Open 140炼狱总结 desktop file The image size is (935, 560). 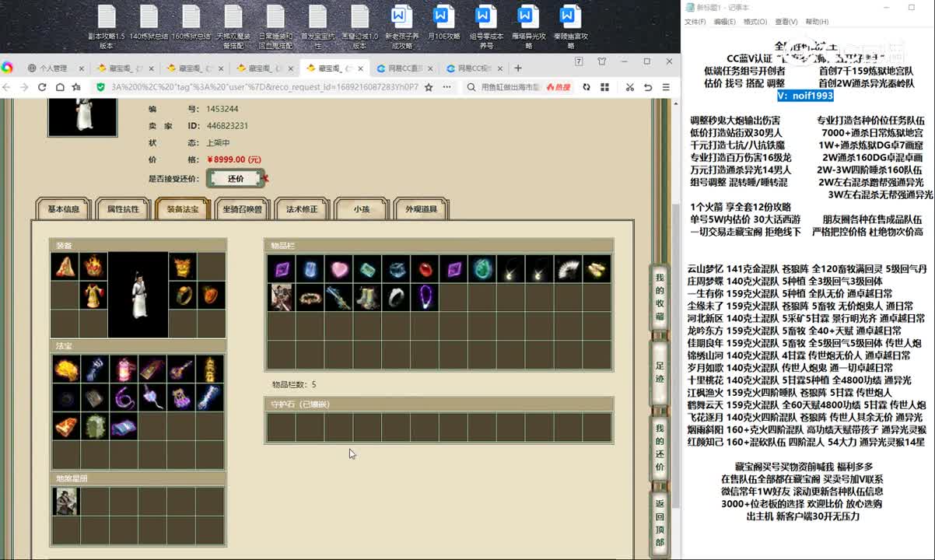click(149, 23)
